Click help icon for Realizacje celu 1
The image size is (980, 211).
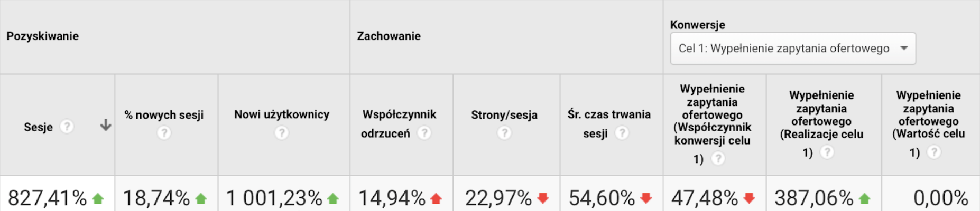tap(827, 152)
